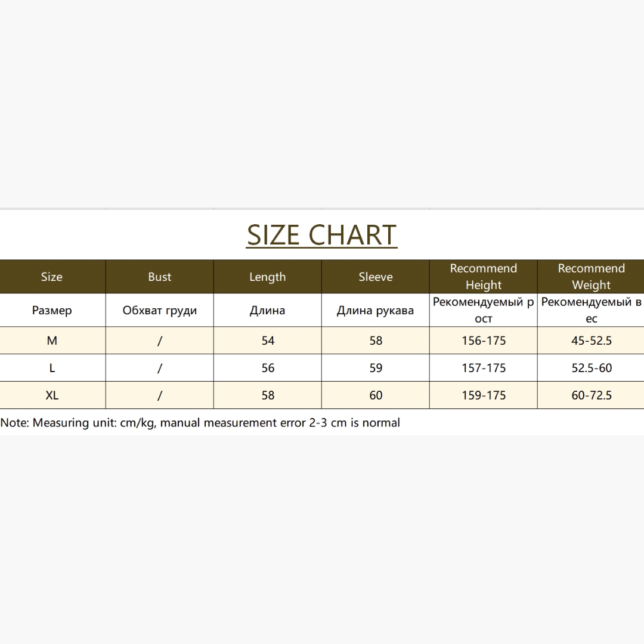Viewport: 644px width, 644px height.
Task: Select the M size row label
Action: 52,340
